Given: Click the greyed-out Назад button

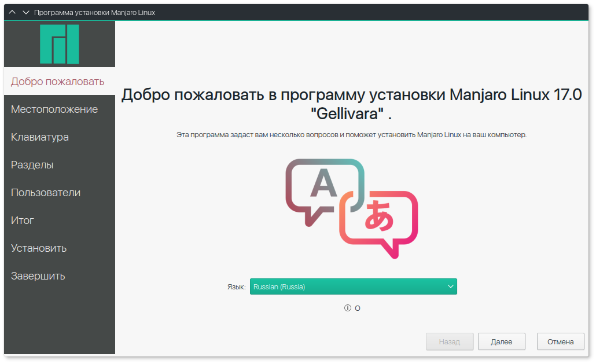Looking at the screenshot, I should [450, 342].
